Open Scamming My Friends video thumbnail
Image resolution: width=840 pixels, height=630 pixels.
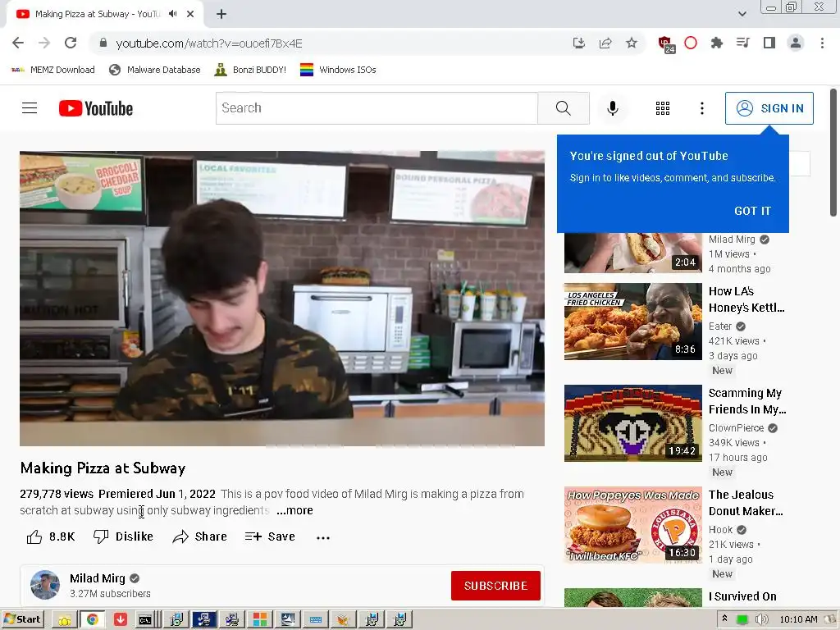tap(632, 423)
